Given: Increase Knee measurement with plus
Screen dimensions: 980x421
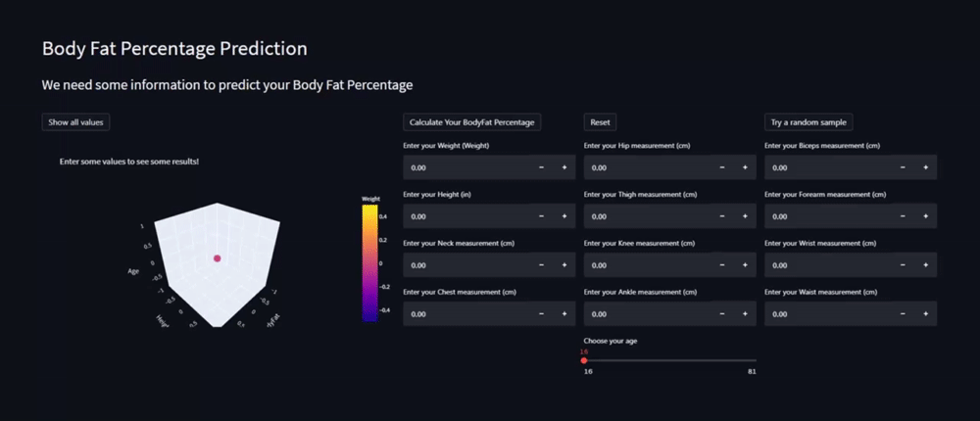Looking at the screenshot, I should (x=745, y=264).
